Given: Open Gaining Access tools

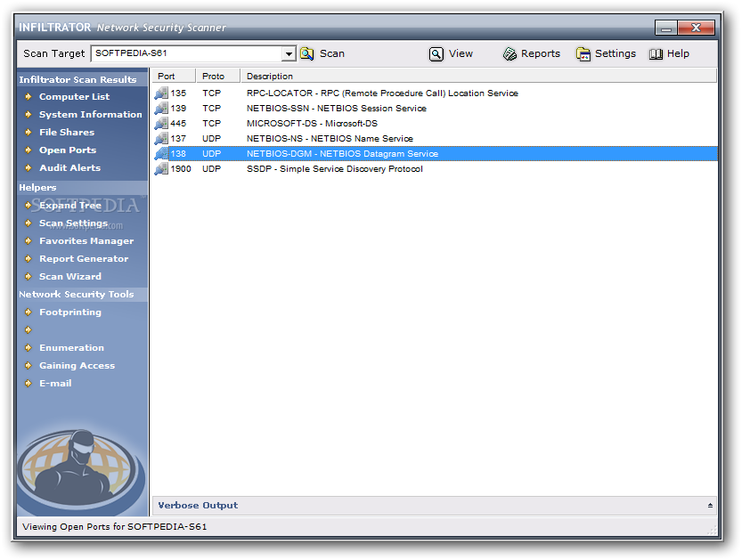Looking at the screenshot, I should point(77,366).
